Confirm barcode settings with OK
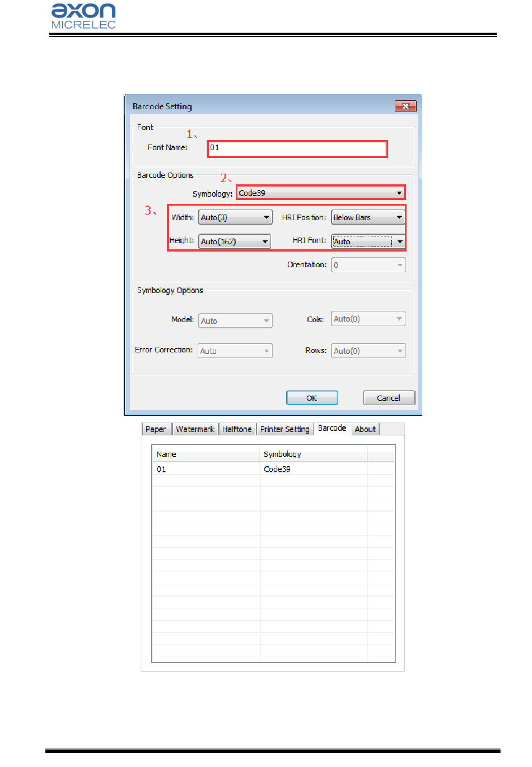532x767 pixels. [x=312, y=398]
